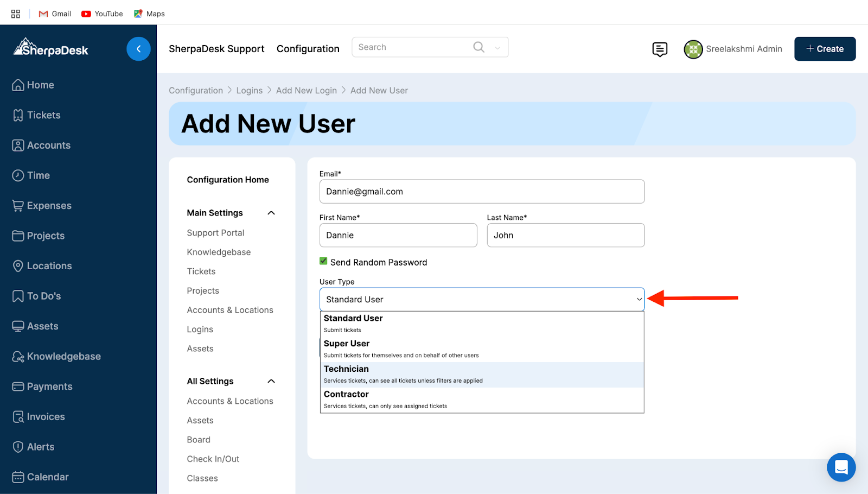Open the User Type dropdown
Image resolution: width=868 pixels, height=494 pixels.
482,300
